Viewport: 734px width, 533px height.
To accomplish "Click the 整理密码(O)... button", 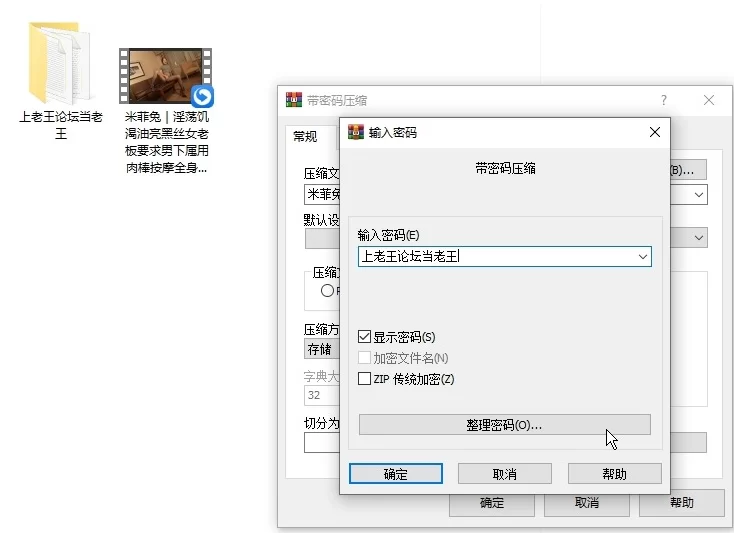I will (504, 425).
